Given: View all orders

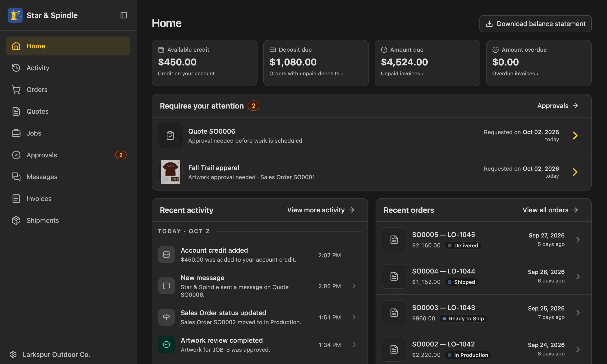Looking at the screenshot, I should click(x=550, y=210).
